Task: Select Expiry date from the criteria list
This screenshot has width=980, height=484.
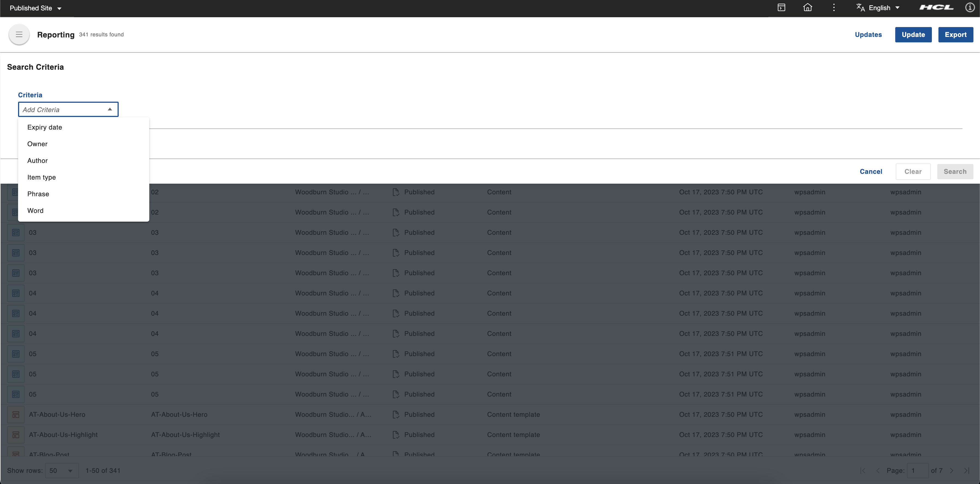Action: [x=45, y=127]
